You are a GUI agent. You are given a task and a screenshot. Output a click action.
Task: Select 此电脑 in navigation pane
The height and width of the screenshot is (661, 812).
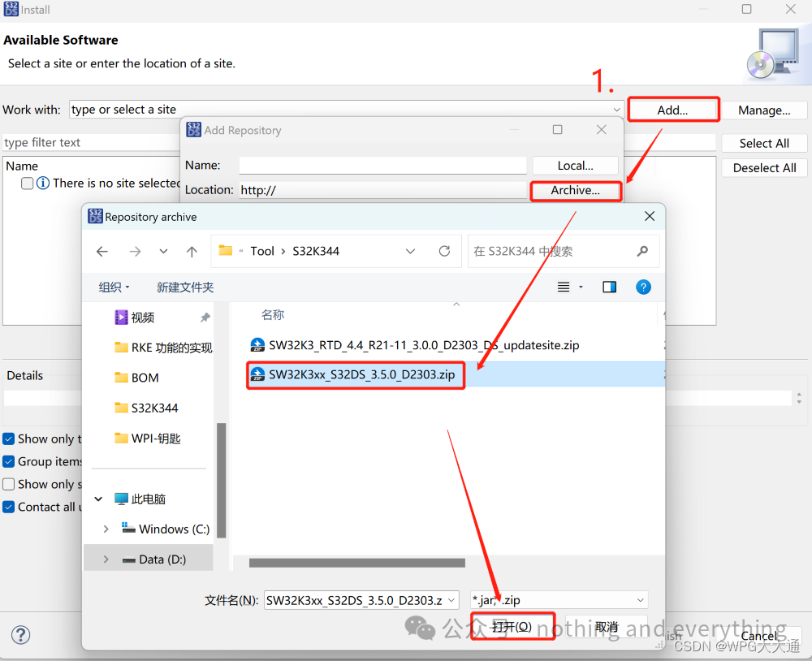tap(140, 499)
